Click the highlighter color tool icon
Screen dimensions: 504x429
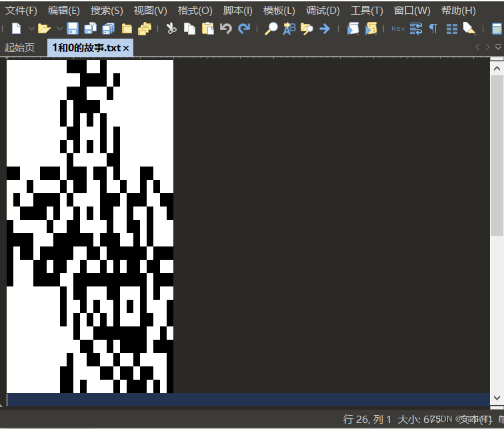[x=469, y=29]
